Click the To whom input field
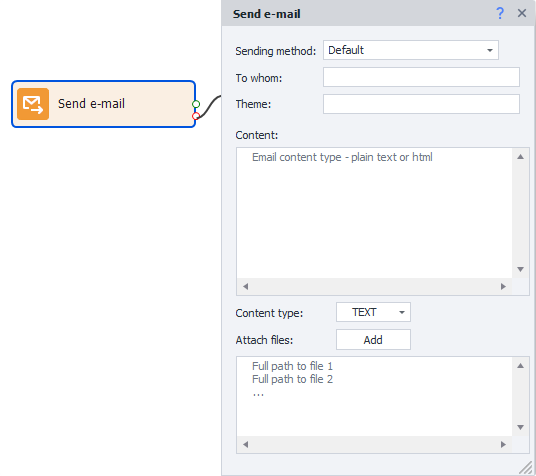Image resolution: width=536 pixels, height=476 pixels. click(x=421, y=77)
